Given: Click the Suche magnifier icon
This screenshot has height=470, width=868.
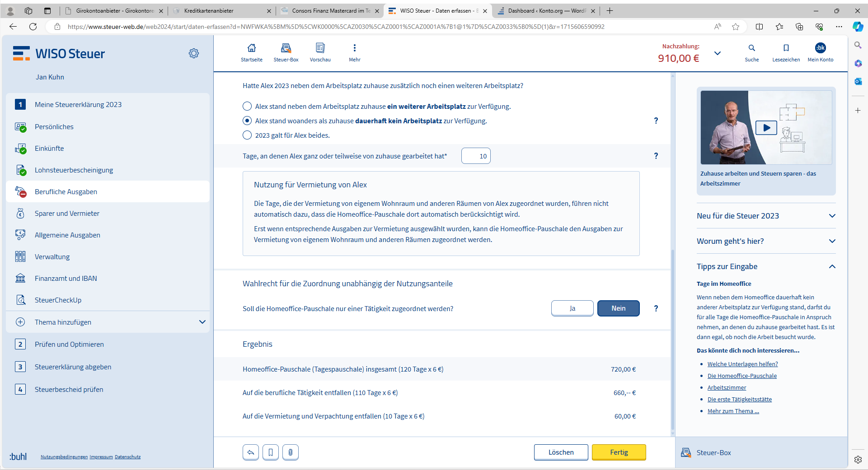Looking at the screenshot, I should point(752,52).
